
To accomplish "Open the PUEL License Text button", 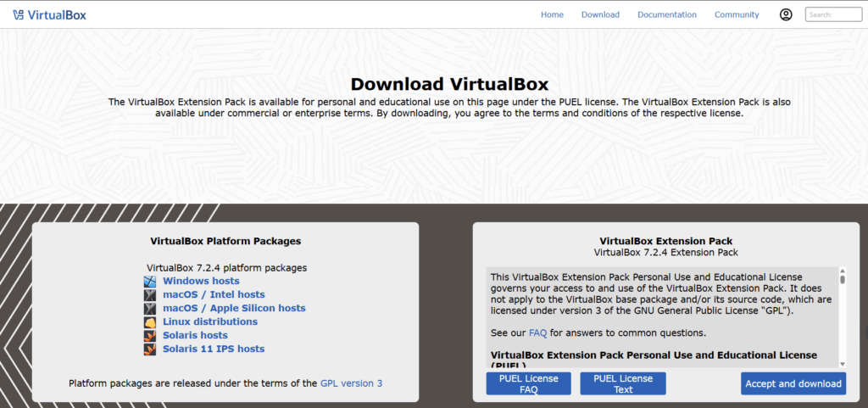I will (x=623, y=383).
